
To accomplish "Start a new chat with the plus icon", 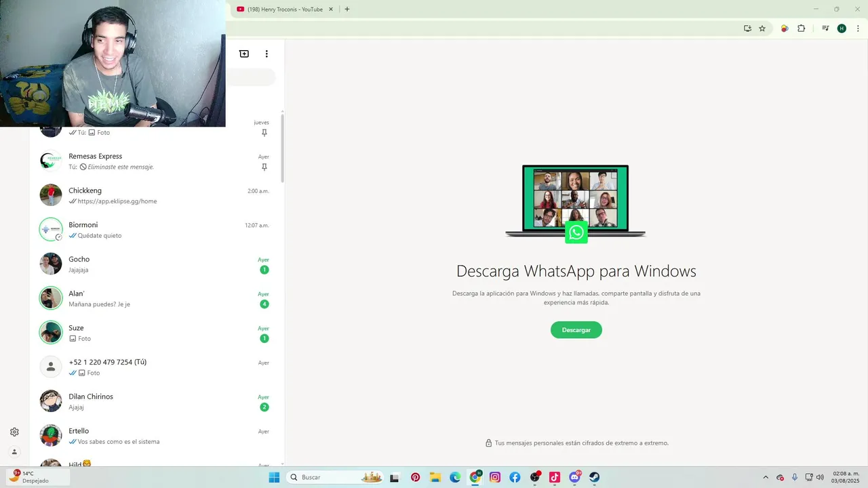I will coord(244,54).
